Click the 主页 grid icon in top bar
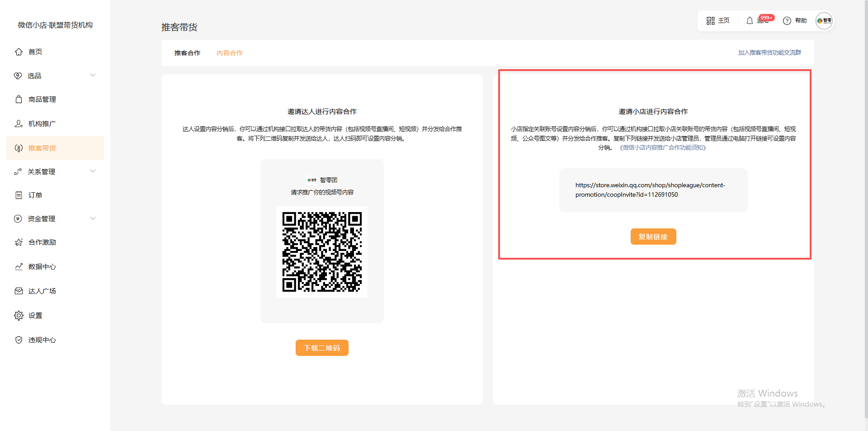Image resolution: width=868 pixels, height=431 pixels. point(711,21)
